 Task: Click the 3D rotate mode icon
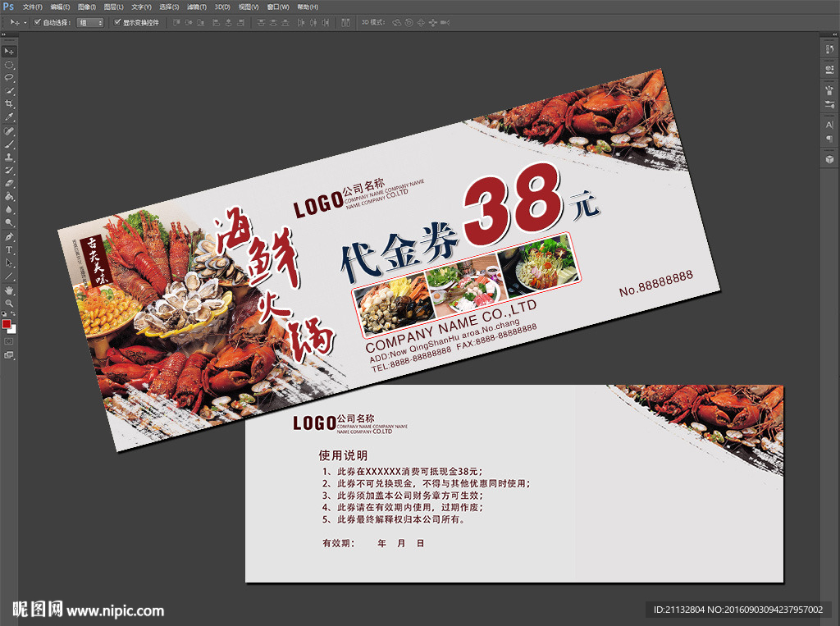point(396,22)
